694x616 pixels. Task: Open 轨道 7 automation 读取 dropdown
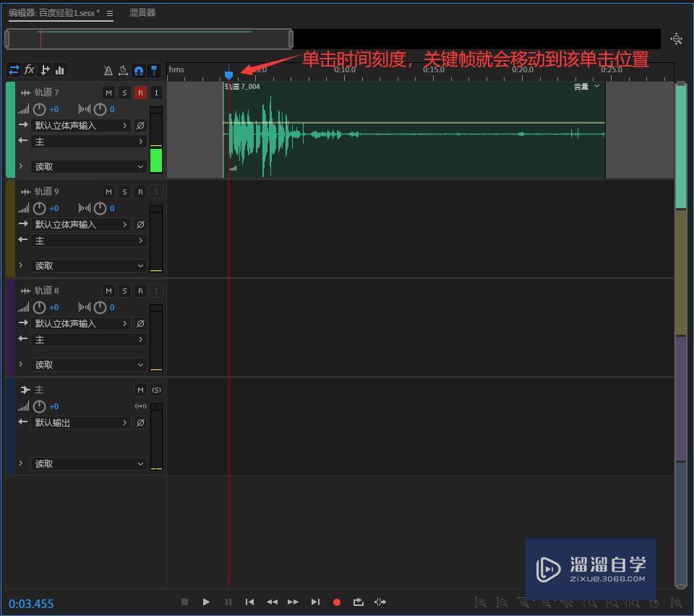coord(88,167)
